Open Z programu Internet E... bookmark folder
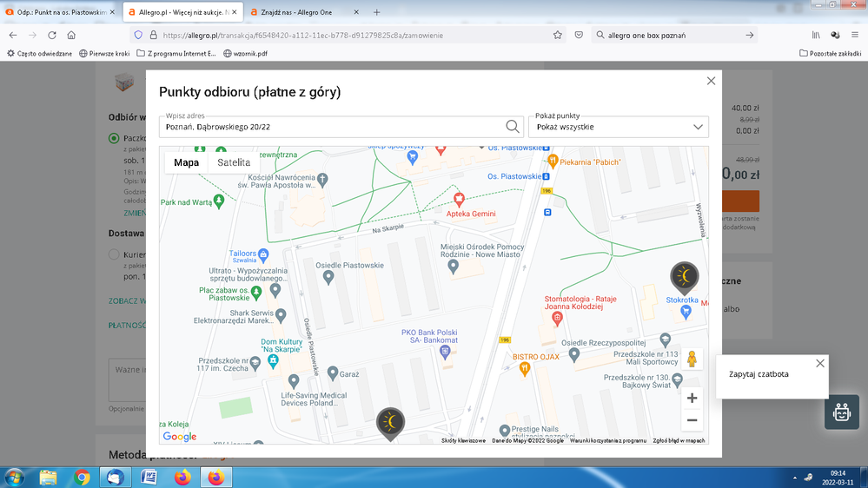 (x=176, y=54)
